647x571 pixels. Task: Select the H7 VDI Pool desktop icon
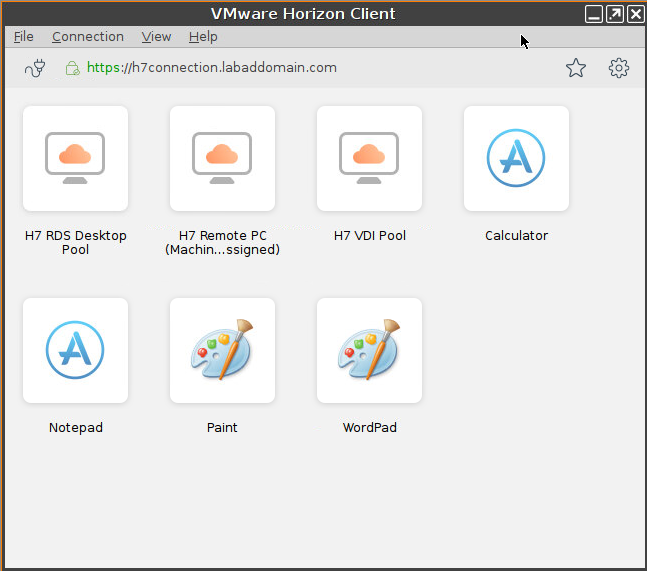pos(369,158)
